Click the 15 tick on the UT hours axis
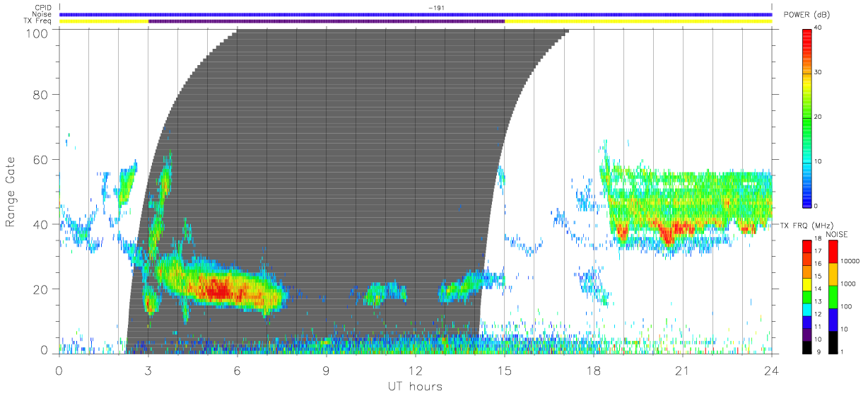 [x=505, y=370]
